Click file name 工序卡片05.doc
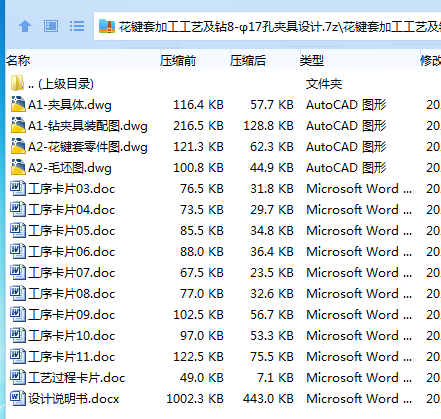The width and height of the screenshot is (441, 419). click(x=72, y=231)
